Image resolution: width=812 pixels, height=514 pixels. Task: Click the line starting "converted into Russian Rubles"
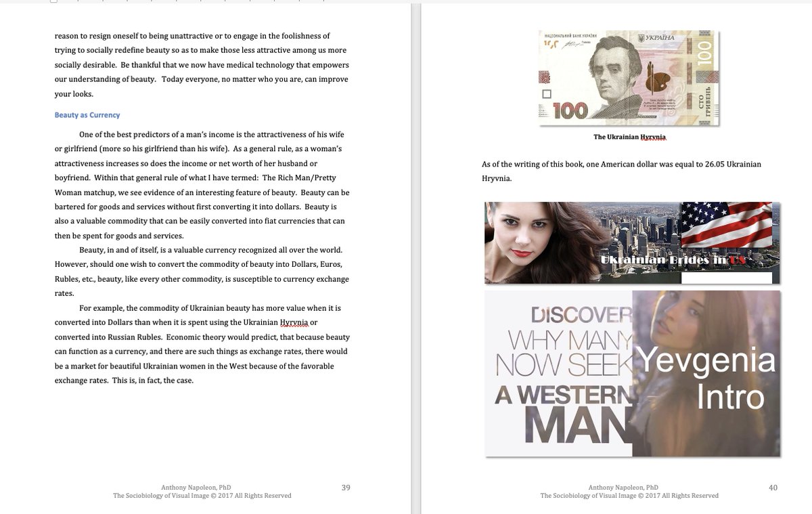click(202, 337)
